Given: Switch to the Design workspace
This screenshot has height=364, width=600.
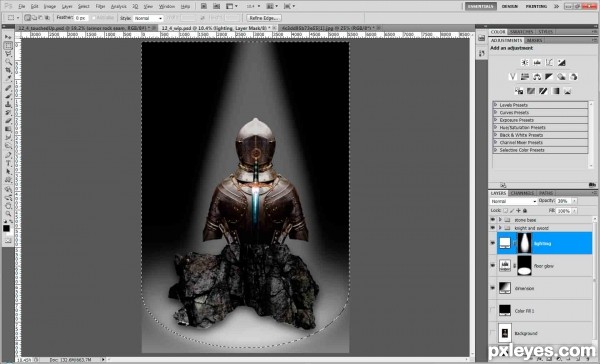Looking at the screenshot, I should coord(509,6).
